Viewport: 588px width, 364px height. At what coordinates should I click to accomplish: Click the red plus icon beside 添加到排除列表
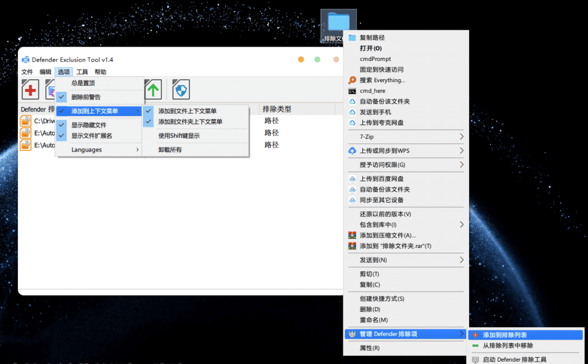475,335
